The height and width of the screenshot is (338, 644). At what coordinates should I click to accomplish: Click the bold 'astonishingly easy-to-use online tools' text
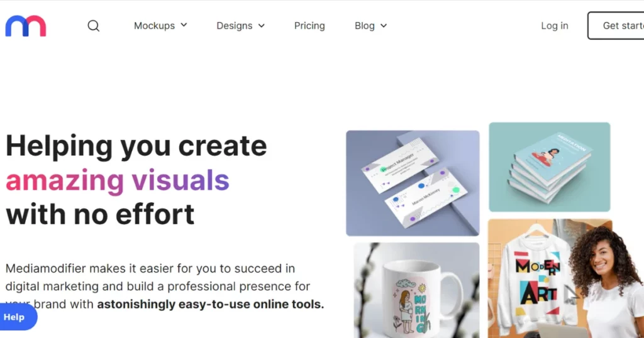pyautogui.click(x=210, y=304)
